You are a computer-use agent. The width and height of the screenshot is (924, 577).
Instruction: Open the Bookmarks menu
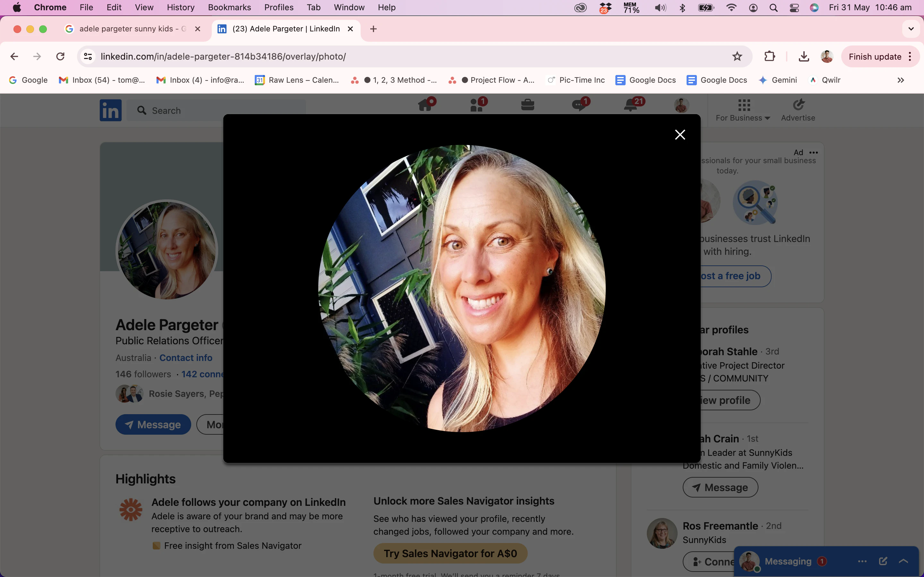(x=229, y=8)
